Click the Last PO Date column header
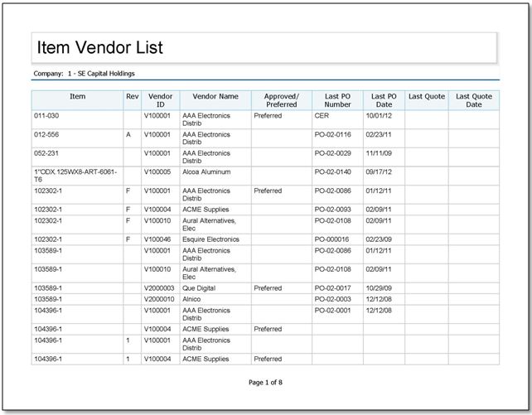 (384, 100)
